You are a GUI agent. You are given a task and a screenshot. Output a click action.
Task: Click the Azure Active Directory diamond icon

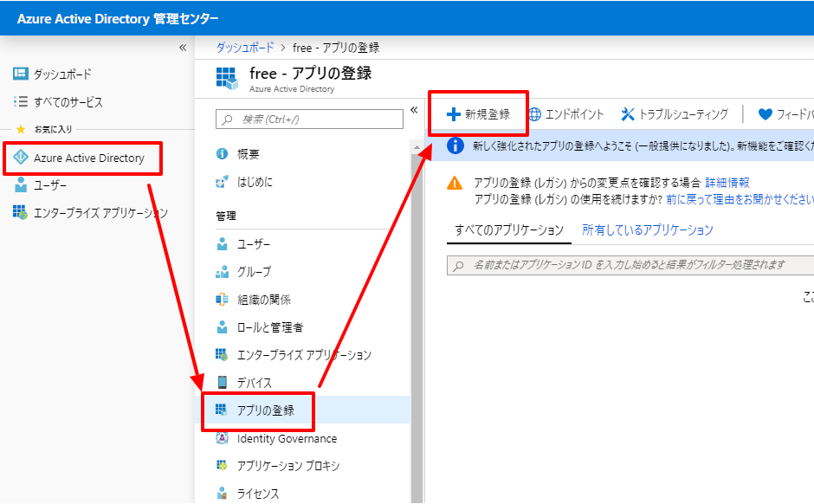[x=20, y=158]
